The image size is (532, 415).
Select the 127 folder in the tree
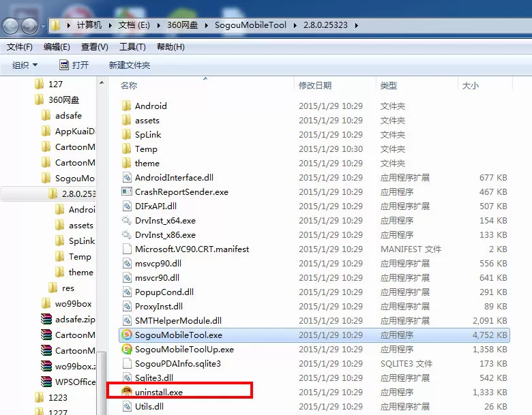coord(49,84)
